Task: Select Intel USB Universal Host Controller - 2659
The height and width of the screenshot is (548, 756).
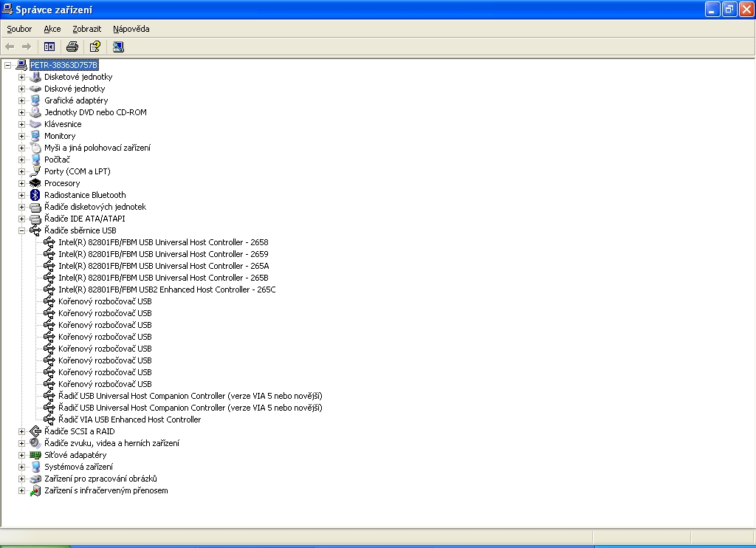Action: point(163,254)
